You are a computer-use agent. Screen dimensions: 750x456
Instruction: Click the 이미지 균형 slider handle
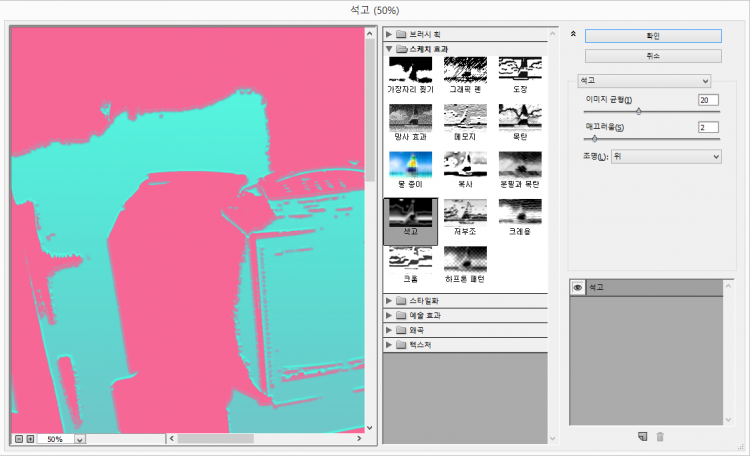pyautogui.click(x=639, y=112)
